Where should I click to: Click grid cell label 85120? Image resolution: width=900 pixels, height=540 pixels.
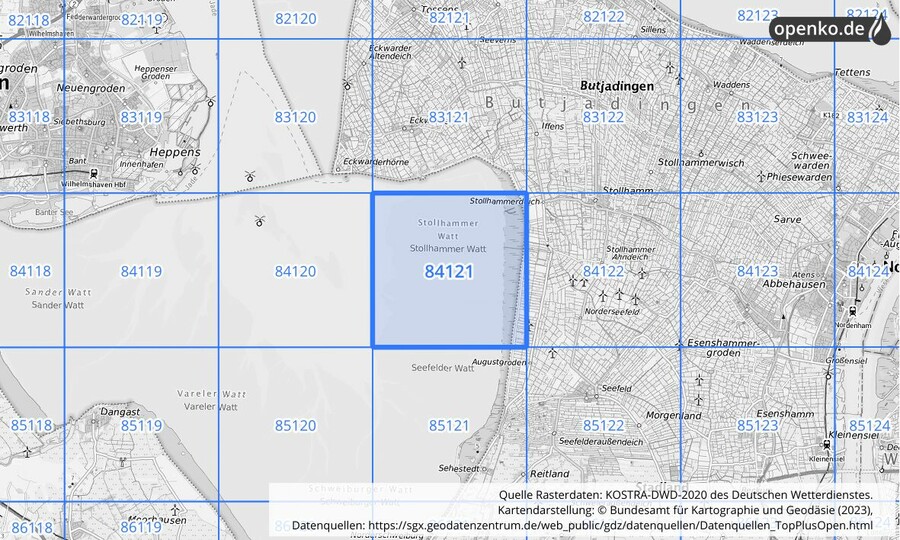click(x=295, y=426)
